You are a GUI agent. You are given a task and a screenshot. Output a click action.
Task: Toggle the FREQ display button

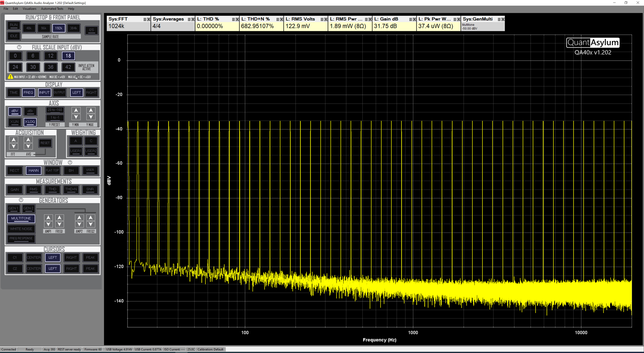pyautogui.click(x=28, y=93)
